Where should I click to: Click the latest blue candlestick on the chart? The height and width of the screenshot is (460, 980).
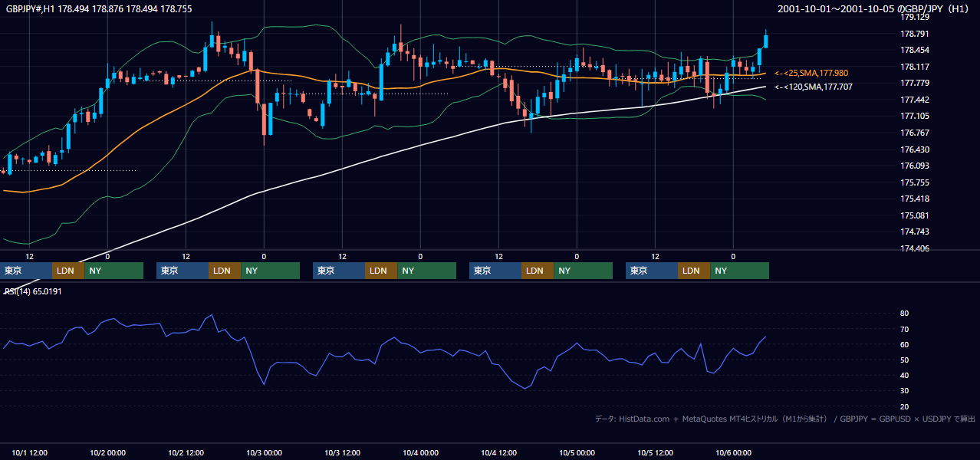pyautogui.click(x=765, y=40)
